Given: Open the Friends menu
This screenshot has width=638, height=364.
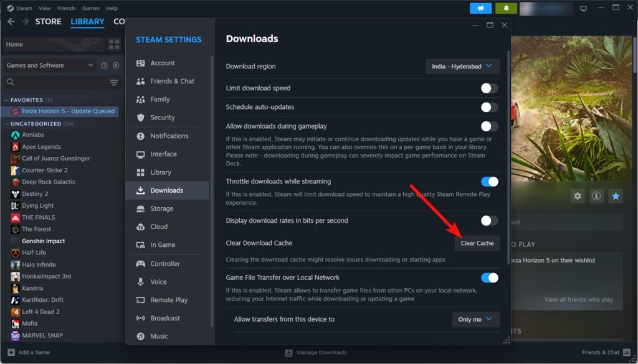Looking at the screenshot, I should pyautogui.click(x=66, y=8).
